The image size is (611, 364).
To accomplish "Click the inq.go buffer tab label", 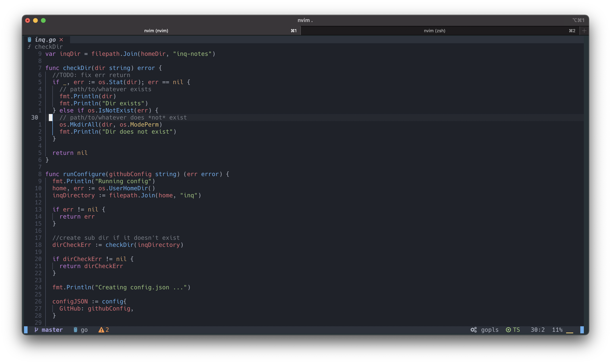I will pos(45,40).
